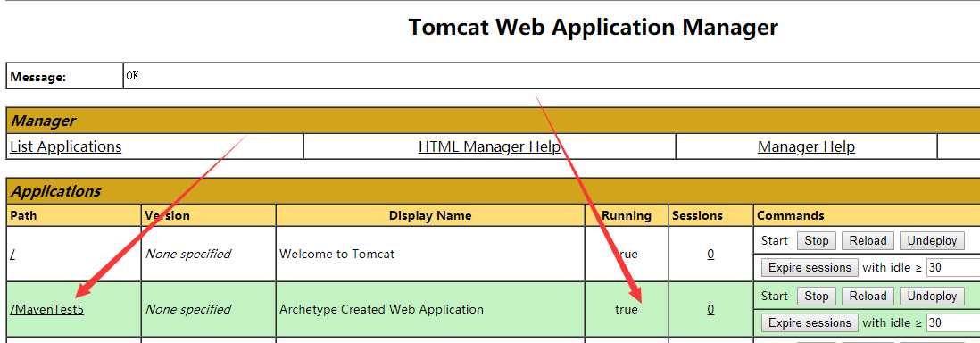Click the "true" running value for /MavenTest5
Viewport: 980px width, 343px height.
627,309
